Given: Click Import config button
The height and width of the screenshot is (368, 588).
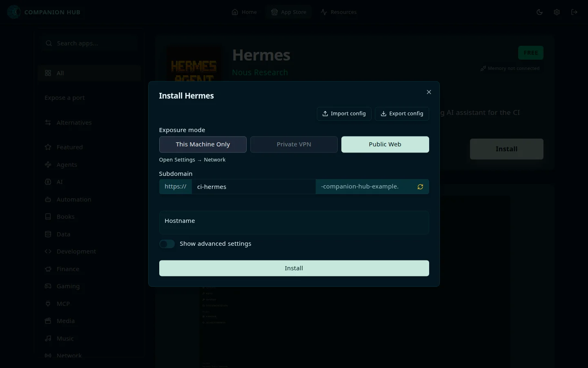Looking at the screenshot, I should tap(344, 114).
